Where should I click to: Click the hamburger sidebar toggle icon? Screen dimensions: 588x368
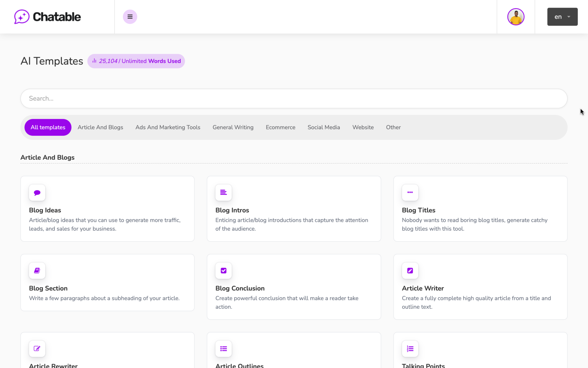pyautogui.click(x=130, y=17)
